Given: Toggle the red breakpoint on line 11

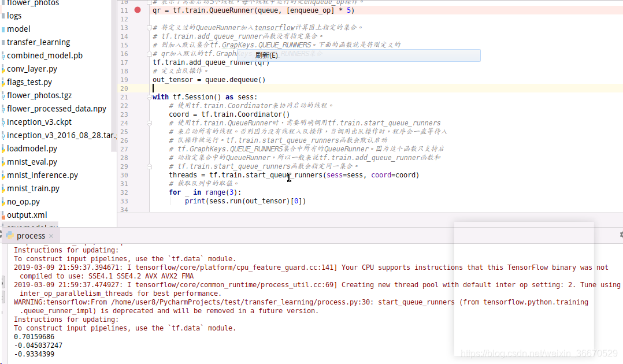Looking at the screenshot, I should (x=136, y=10).
